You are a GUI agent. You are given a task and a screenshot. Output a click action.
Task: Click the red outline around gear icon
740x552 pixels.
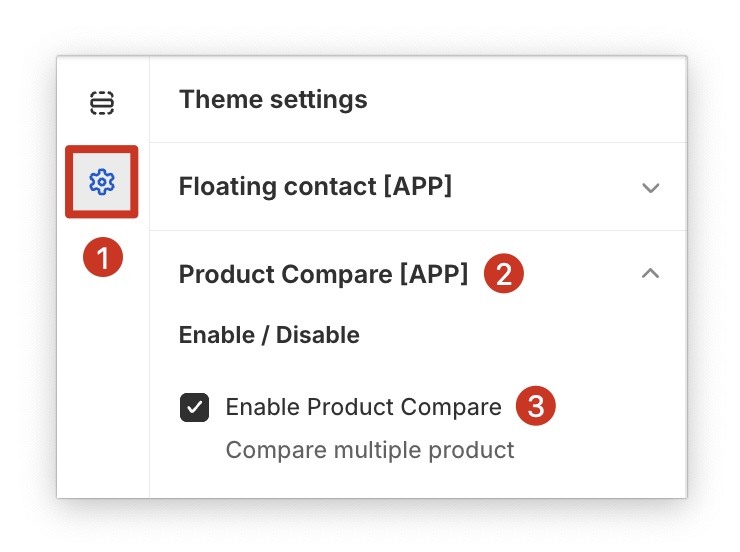(x=69, y=182)
